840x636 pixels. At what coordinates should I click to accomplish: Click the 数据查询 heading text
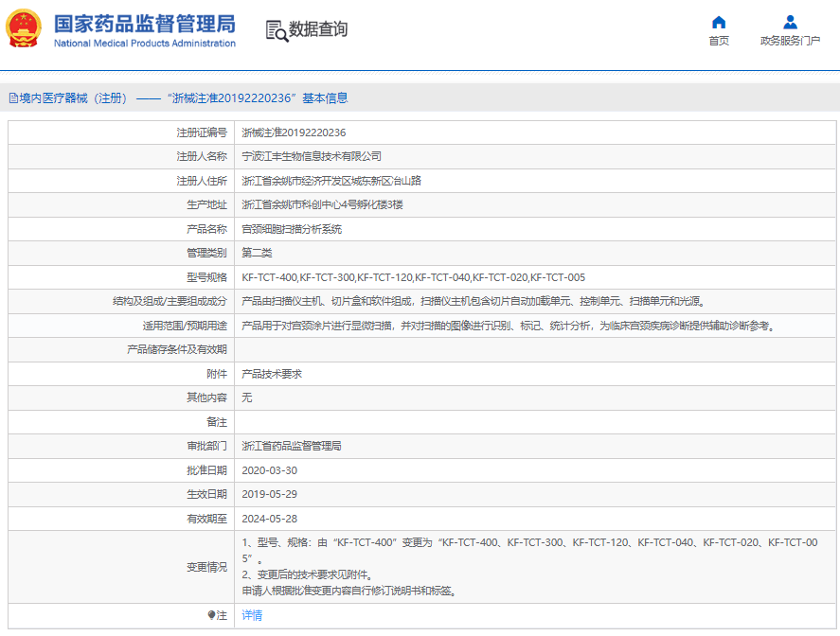(x=318, y=29)
